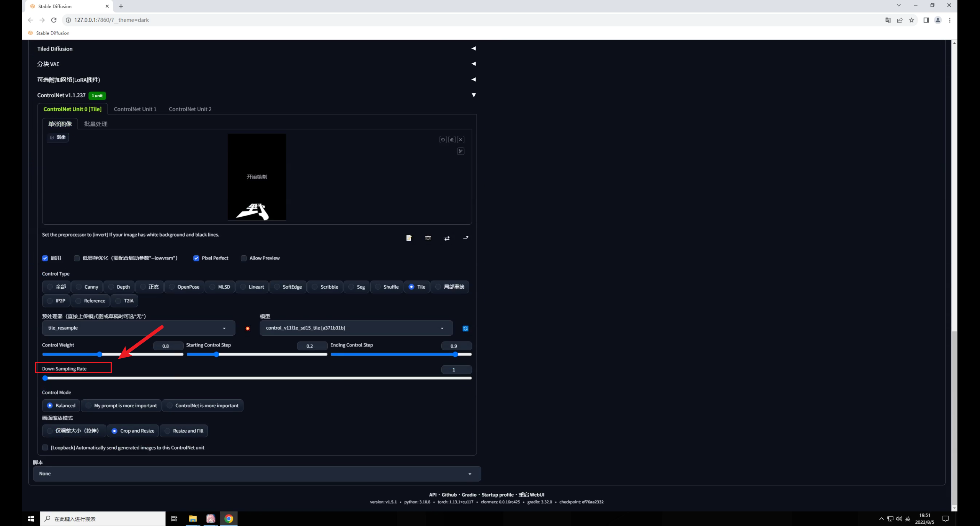
Task: Click the 重启 WebUI link
Action: click(x=531, y=495)
